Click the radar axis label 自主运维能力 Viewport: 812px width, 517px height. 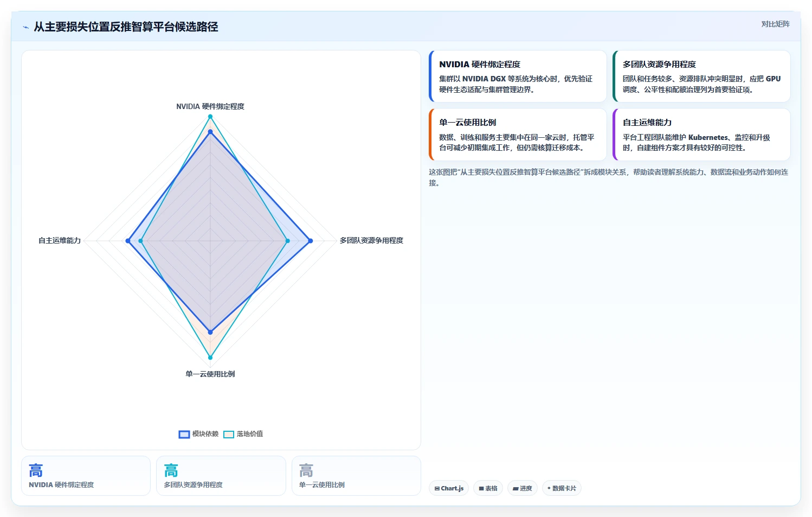60,240
